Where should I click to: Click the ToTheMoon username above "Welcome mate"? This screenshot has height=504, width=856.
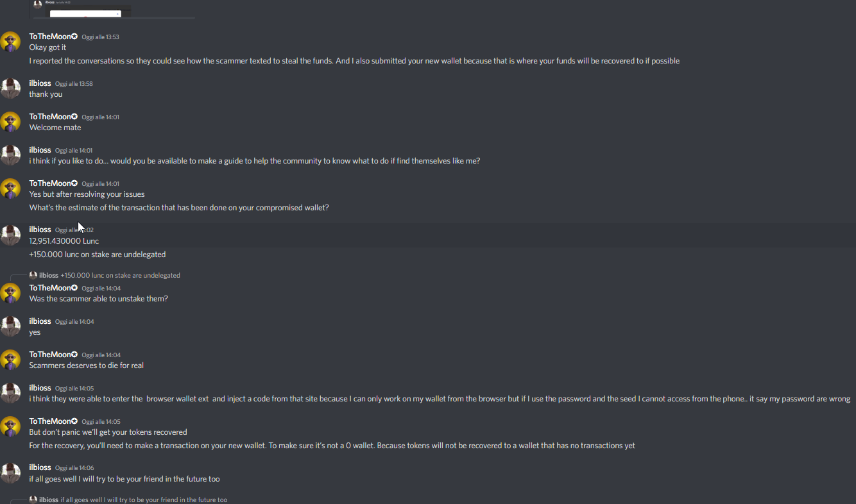pos(50,117)
